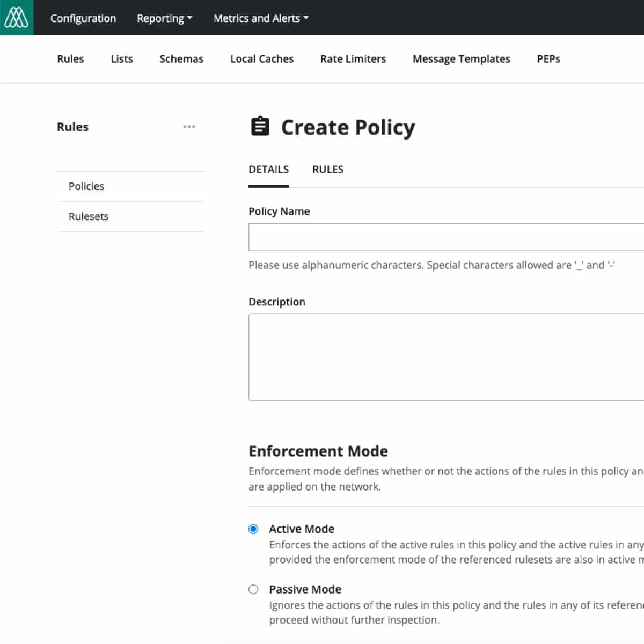Click the green application logo icon

[x=17, y=18]
